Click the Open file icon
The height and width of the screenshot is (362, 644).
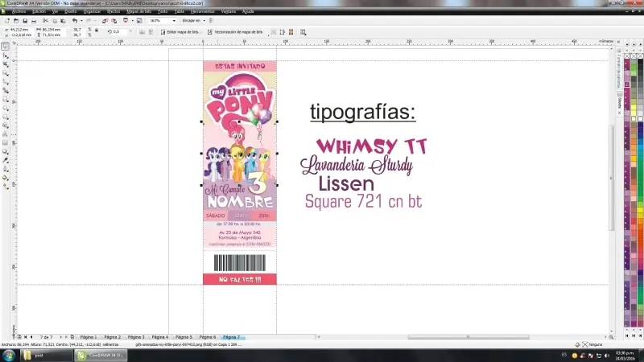(x=16, y=21)
